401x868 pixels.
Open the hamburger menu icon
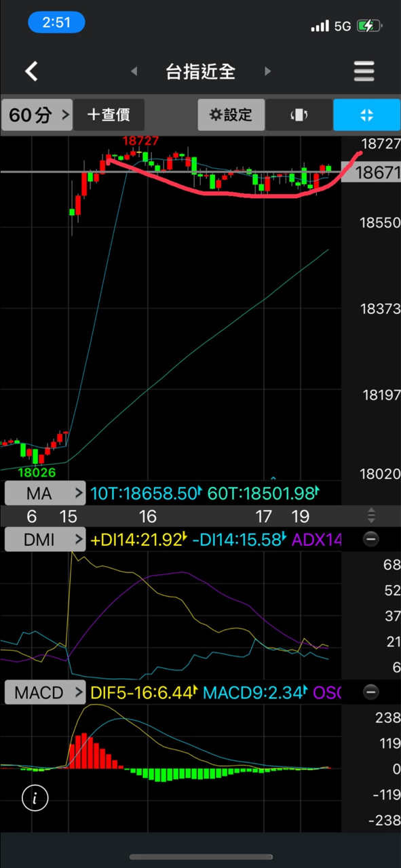tap(364, 71)
